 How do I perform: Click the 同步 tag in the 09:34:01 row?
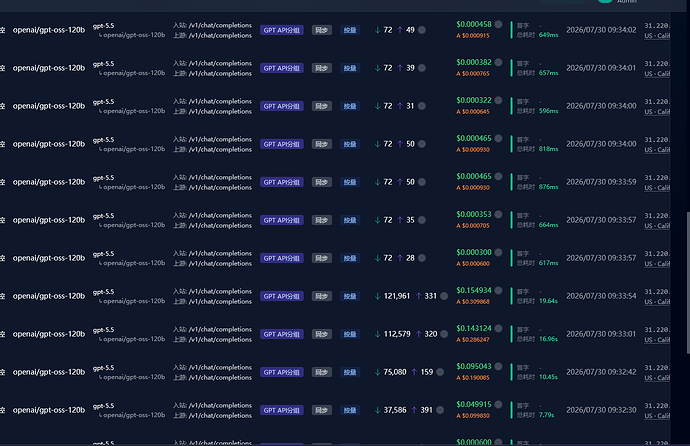[322, 68]
